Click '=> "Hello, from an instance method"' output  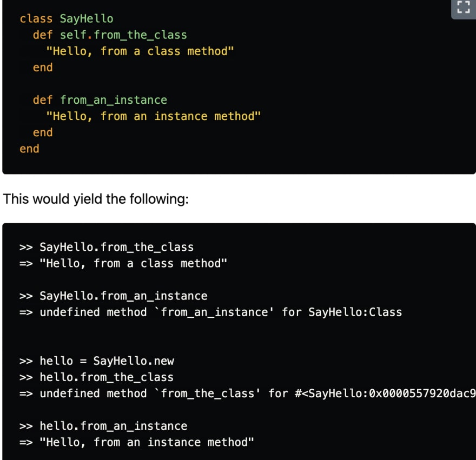137,442
